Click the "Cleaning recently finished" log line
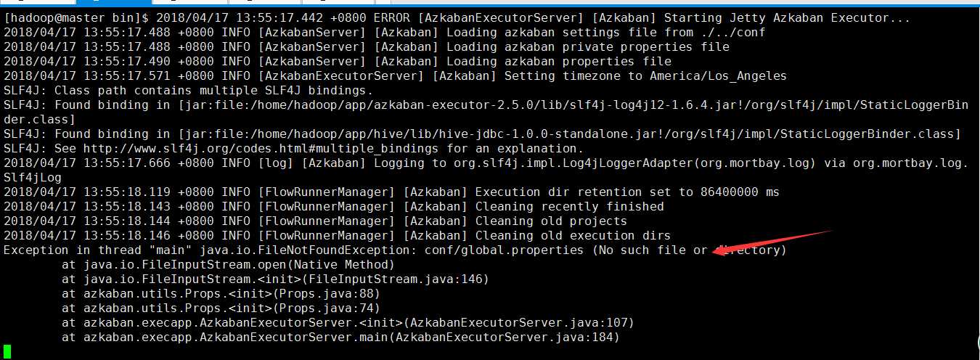 click(333, 206)
